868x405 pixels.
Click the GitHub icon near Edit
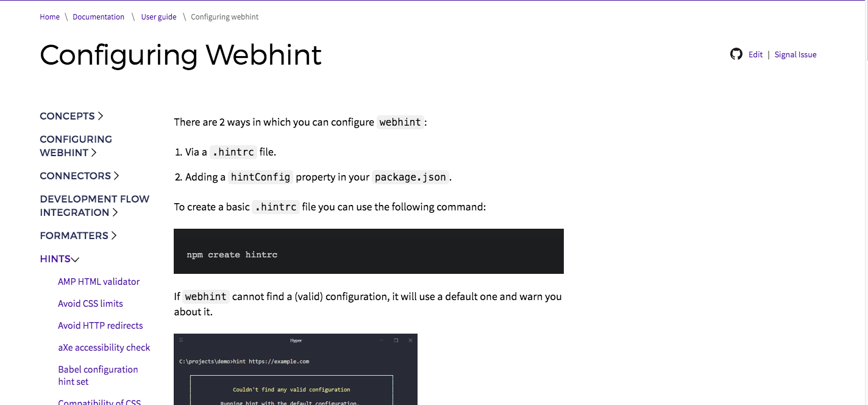click(736, 54)
